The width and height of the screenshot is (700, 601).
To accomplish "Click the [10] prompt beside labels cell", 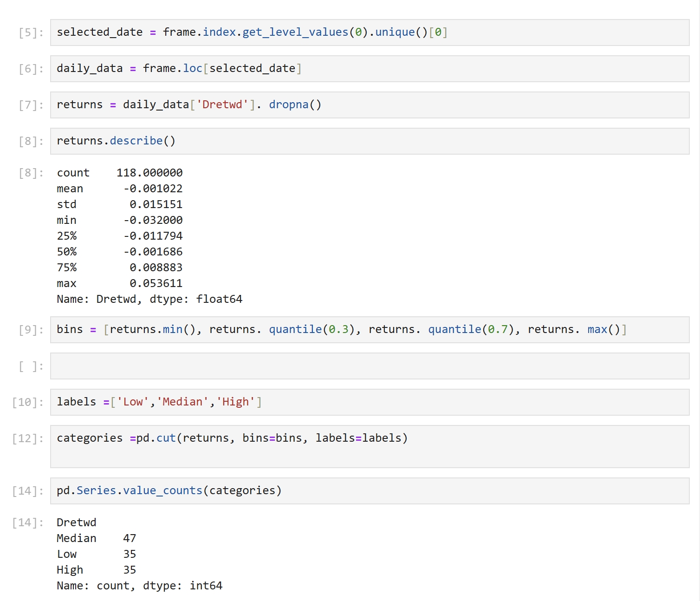I will 28,403.
